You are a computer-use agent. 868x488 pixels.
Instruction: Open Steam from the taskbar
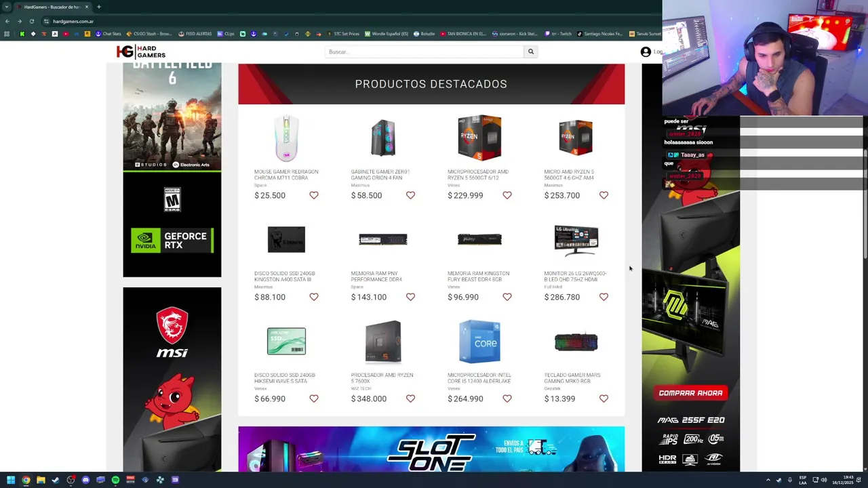coord(56,480)
